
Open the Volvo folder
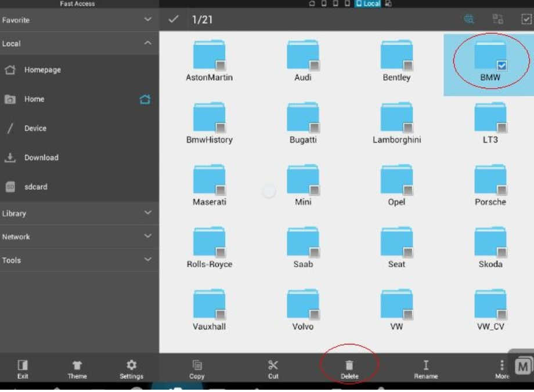click(x=303, y=310)
